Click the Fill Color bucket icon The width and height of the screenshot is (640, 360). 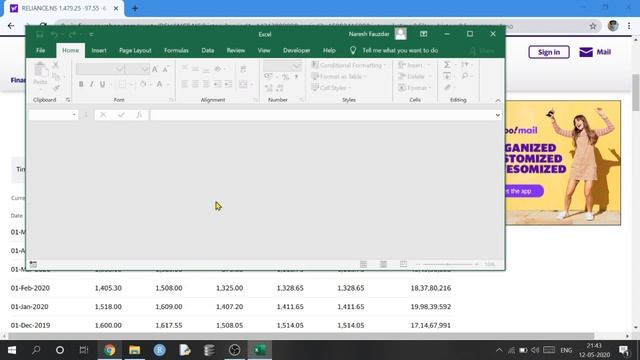click(x=143, y=84)
